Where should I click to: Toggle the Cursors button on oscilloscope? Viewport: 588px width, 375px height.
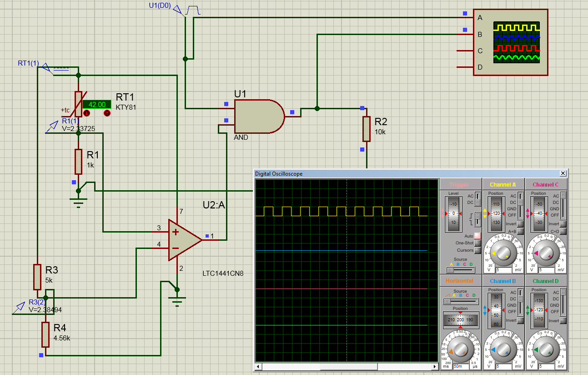pos(477,250)
